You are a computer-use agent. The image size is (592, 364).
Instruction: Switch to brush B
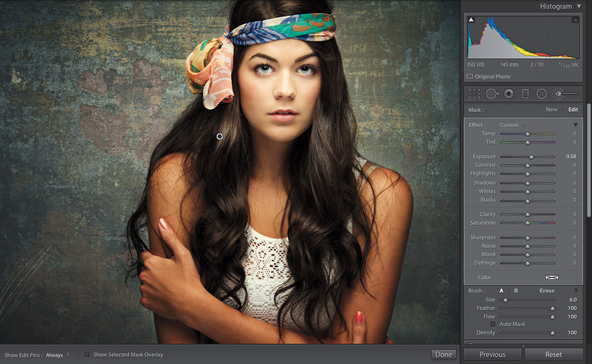pos(516,291)
